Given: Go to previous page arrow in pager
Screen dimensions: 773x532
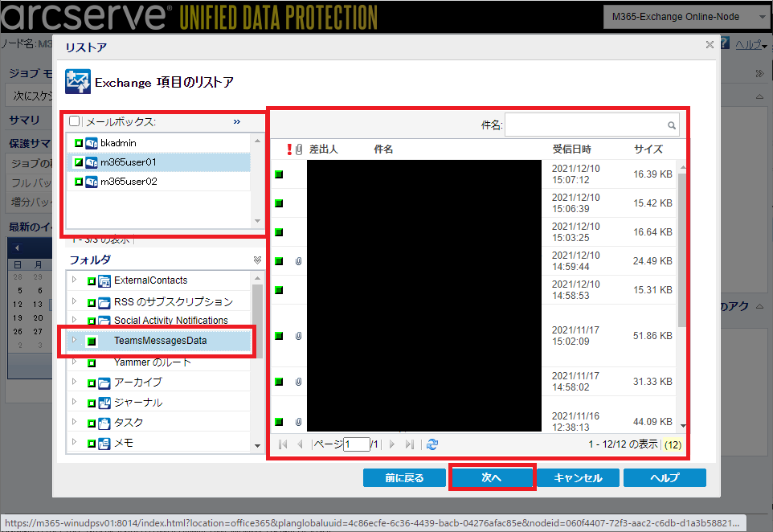Looking at the screenshot, I should (300, 444).
